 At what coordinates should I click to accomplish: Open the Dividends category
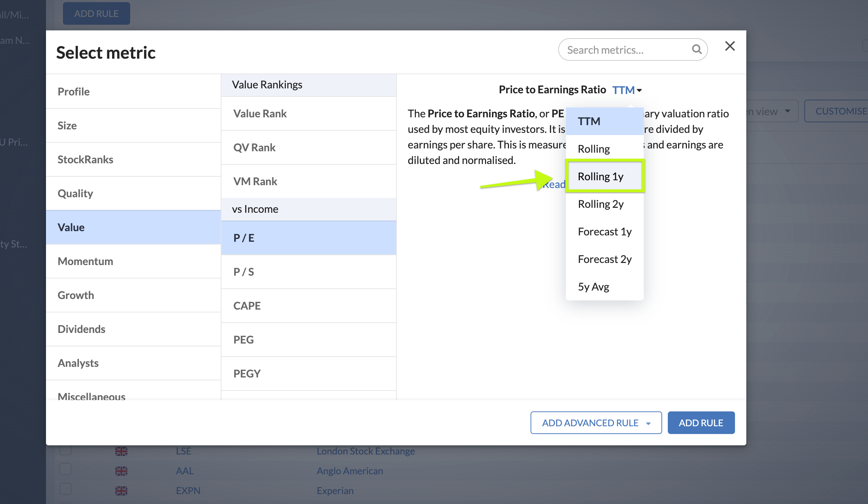tap(133, 329)
